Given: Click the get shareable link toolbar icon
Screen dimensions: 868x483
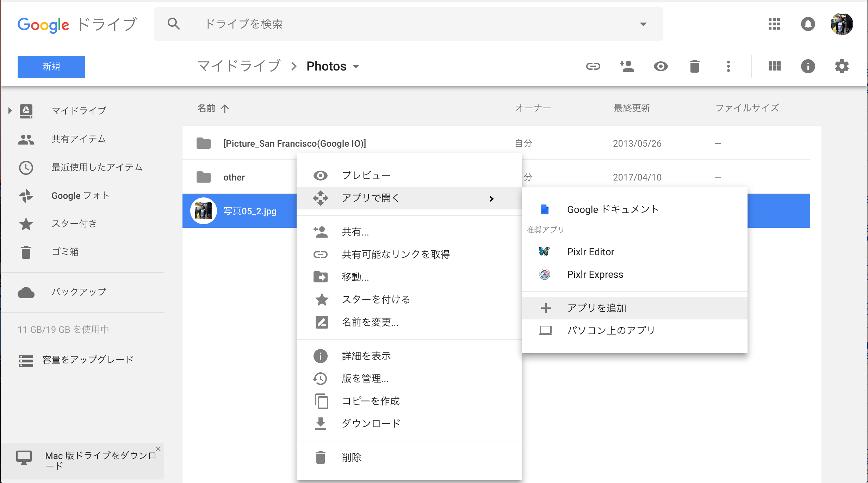Looking at the screenshot, I should [593, 66].
